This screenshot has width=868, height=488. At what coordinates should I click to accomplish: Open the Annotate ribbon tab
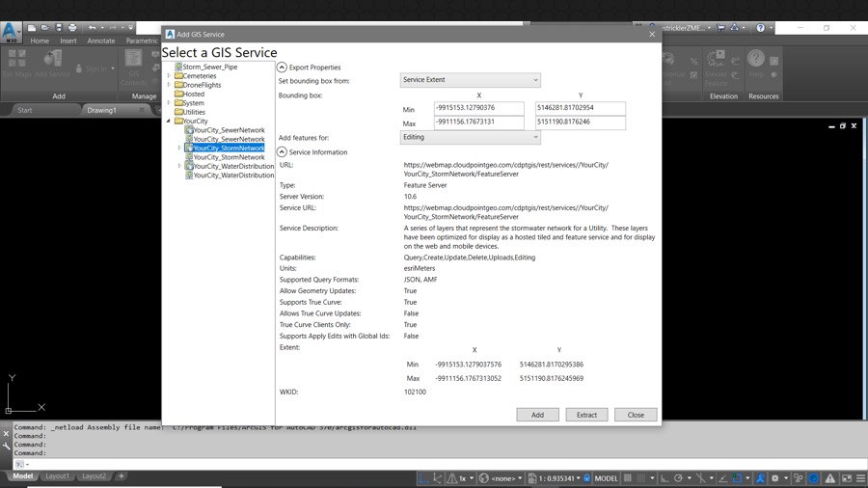click(x=100, y=41)
